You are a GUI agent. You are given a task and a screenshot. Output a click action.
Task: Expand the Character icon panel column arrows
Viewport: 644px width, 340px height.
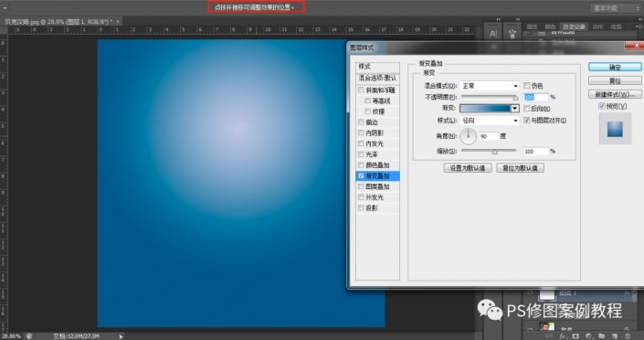click(x=498, y=19)
